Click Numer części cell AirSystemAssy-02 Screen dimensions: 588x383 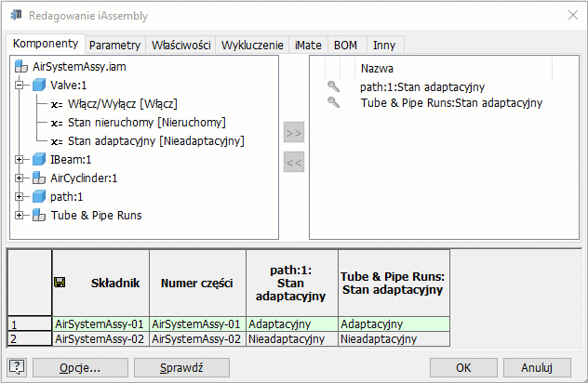tap(197, 338)
